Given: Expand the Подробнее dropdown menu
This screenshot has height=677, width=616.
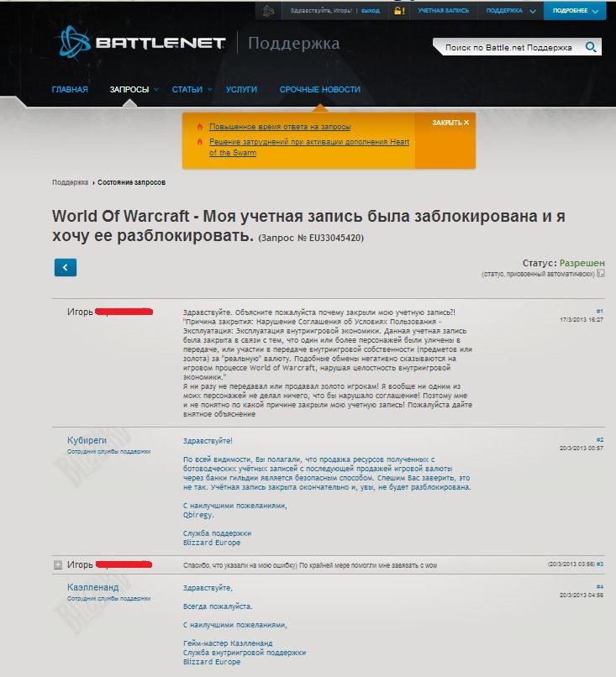Looking at the screenshot, I should click(x=576, y=11).
